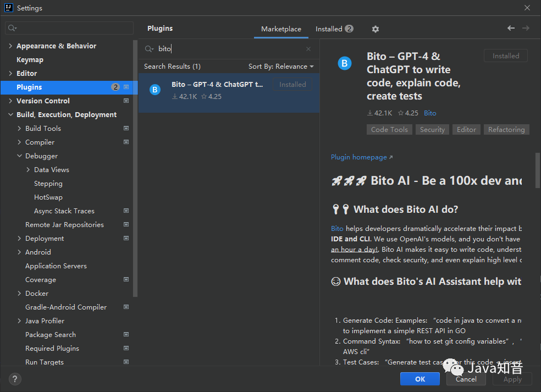Collapse the Debugger node
Viewport: 541px width, 392px height.
coord(19,156)
